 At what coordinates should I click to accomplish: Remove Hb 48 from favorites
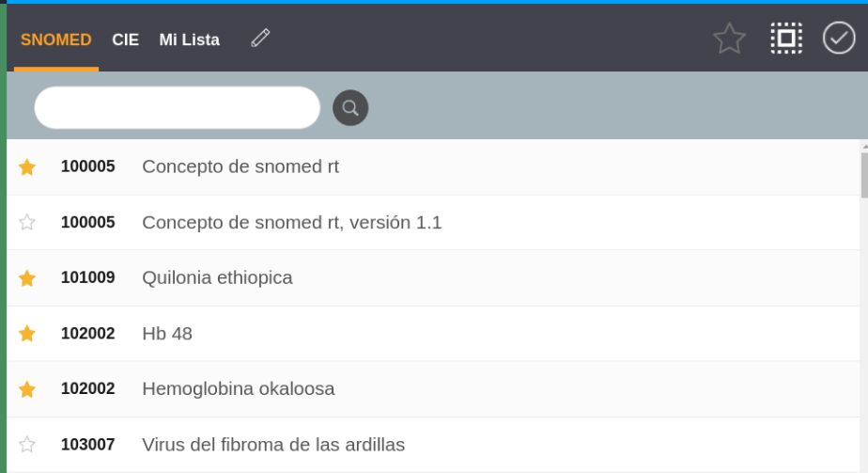27,334
